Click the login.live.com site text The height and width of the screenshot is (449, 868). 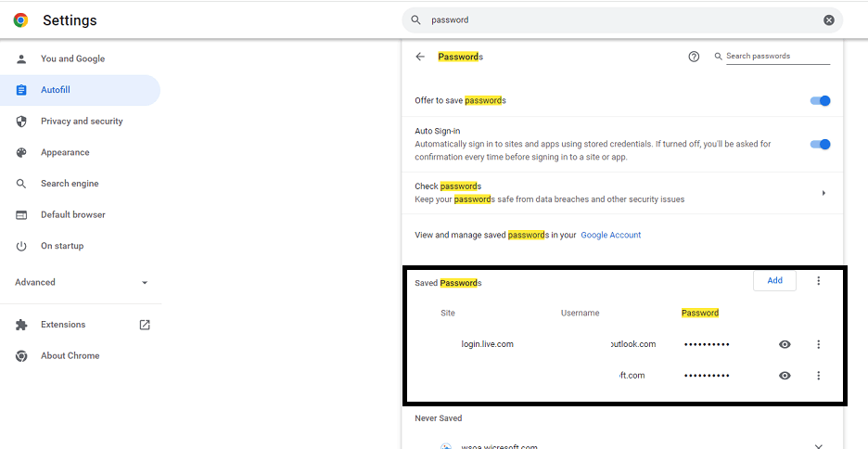[x=487, y=344]
